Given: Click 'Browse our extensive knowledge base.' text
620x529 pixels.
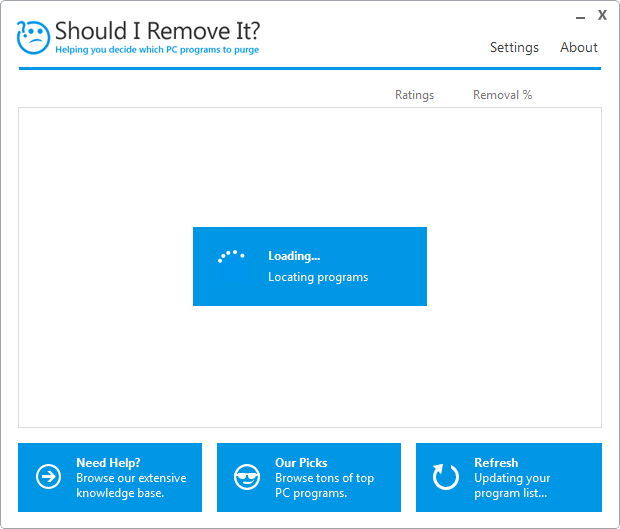Looking at the screenshot, I should 131,486.
